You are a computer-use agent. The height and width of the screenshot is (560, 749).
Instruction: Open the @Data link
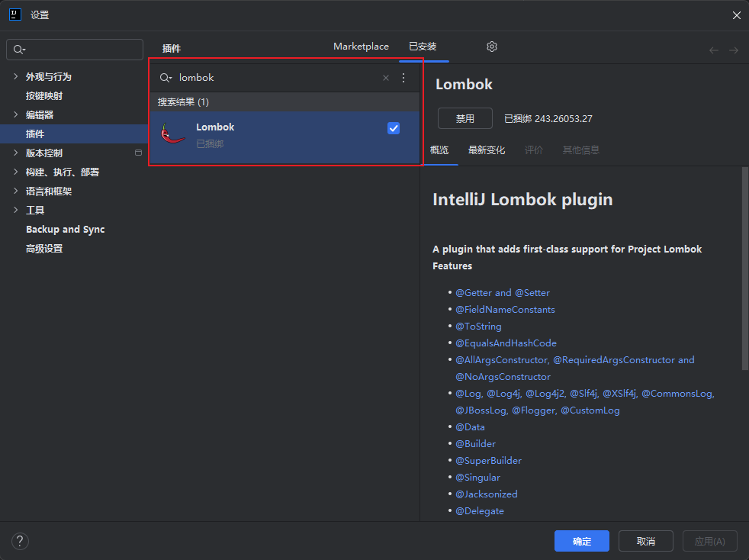click(x=470, y=427)
